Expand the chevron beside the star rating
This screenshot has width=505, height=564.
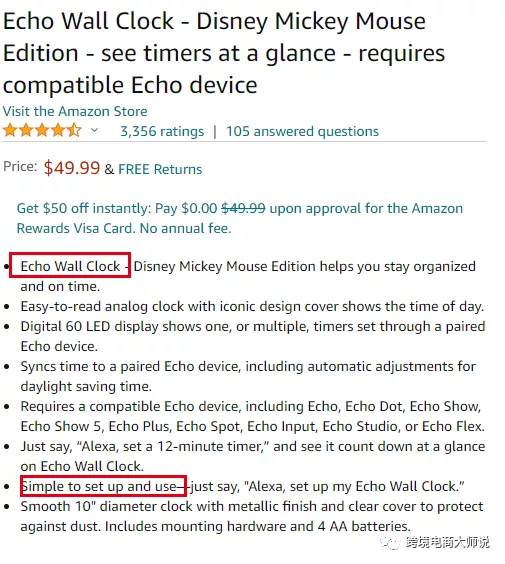pos(94,130)
